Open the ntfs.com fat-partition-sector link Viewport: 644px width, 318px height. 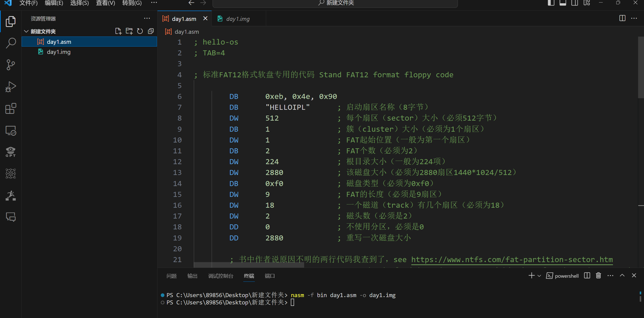pyautogui.click(x=512, y=259)
